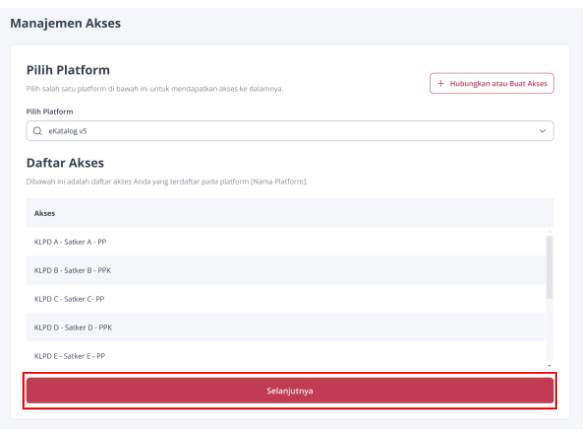This screenshot has height=442, width=588.
Task: Choose KLPD C - Satker C- PP row
Action: tap(286, 299)
